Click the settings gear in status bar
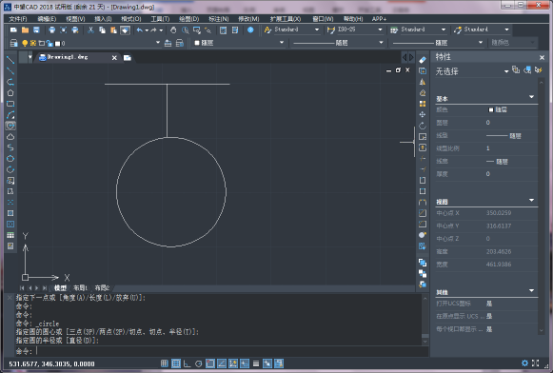Screen dimensions: 554x374 point(525,363)
